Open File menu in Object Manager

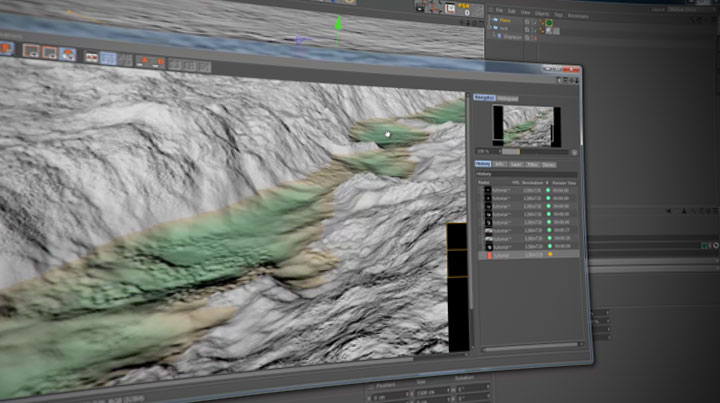coord(499,10)
